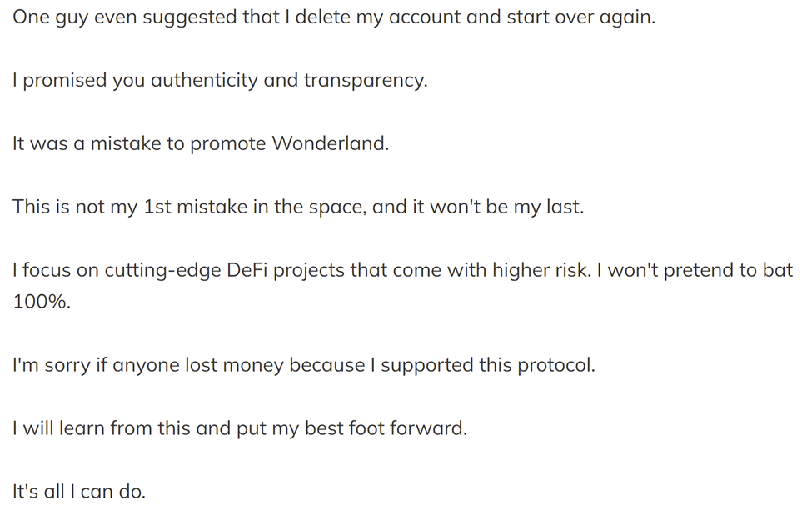Viewport: 812px width, 510px height.
Task: Click 'I promised you authenticity and transparency.'
Action: coord(220,81)
